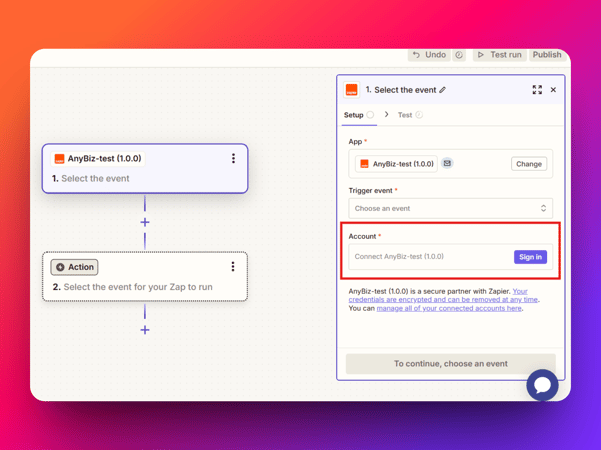This screenshot has width=601, height=450.
Task: Click To continue, choose an event button
Action: tap(450, 364)
